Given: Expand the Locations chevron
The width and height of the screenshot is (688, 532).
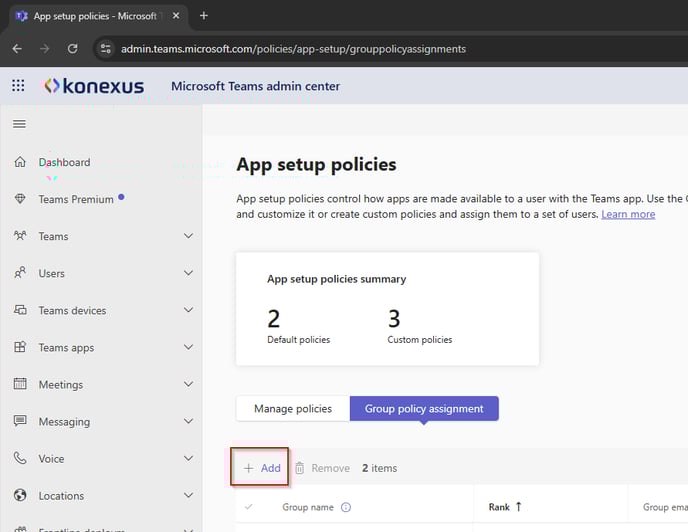Looking at the screenshot, I should coord(188,495).
